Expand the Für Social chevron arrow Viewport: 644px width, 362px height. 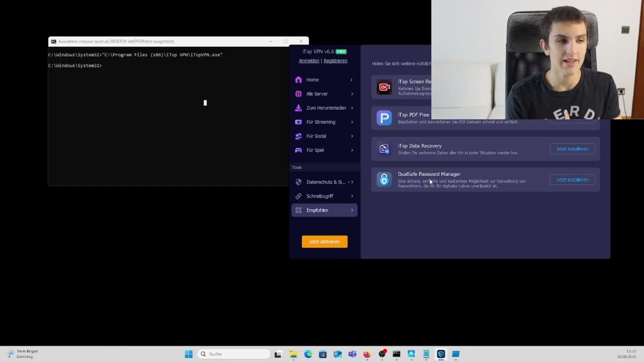pyautogui.click(x=352, y=136)
